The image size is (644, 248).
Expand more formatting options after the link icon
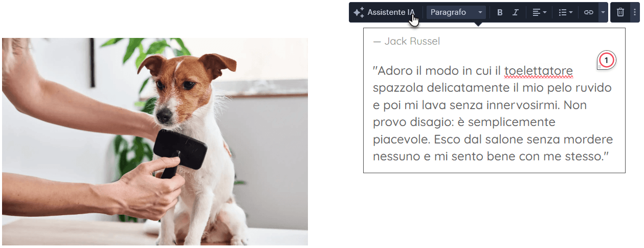point(603,12)
